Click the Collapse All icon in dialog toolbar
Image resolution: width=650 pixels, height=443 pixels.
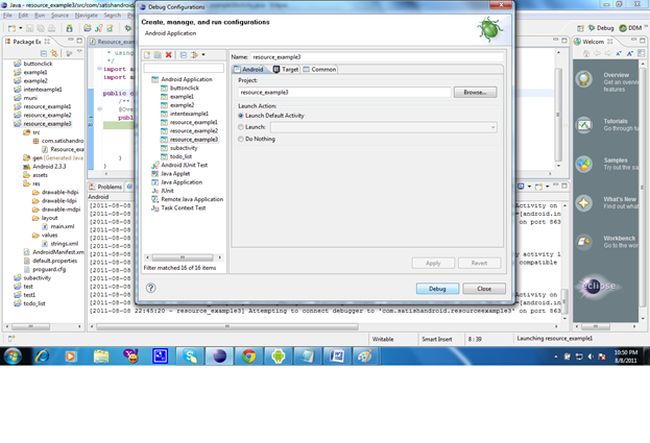click(x=183, y=55)
